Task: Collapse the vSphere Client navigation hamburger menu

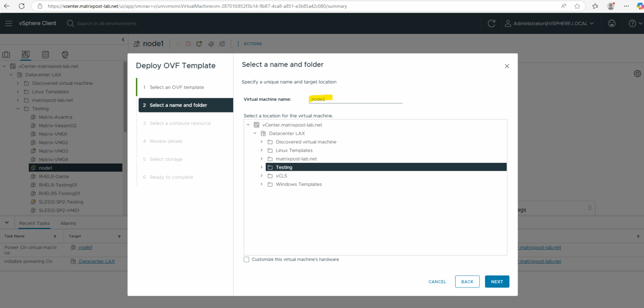Action: [9, 23]
